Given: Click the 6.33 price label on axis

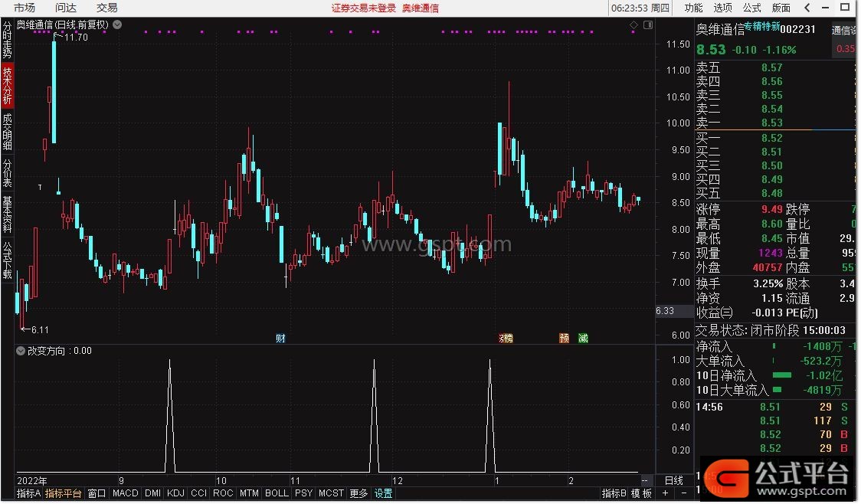Looking at the screenshot, I should (x=664, y=311).
